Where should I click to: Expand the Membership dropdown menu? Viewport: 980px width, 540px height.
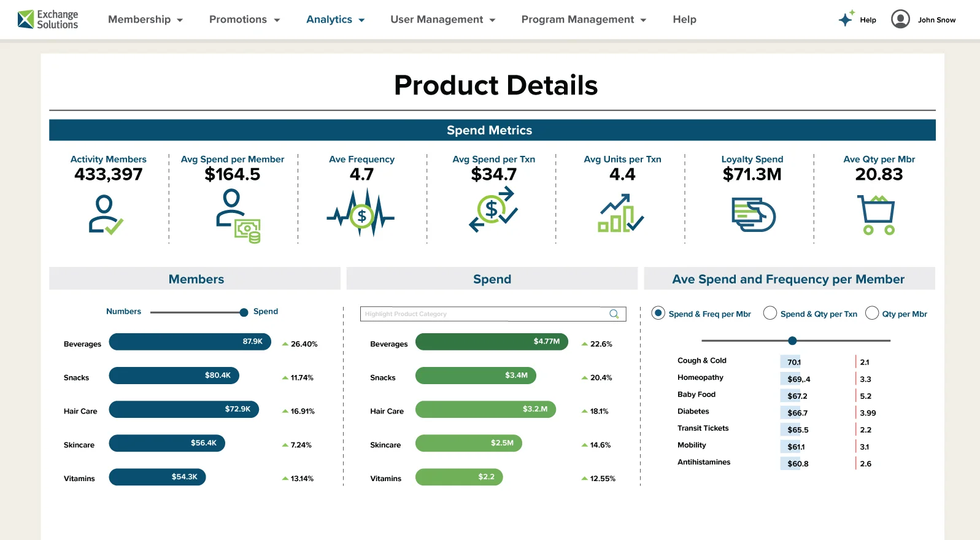[x=145, y=20]
